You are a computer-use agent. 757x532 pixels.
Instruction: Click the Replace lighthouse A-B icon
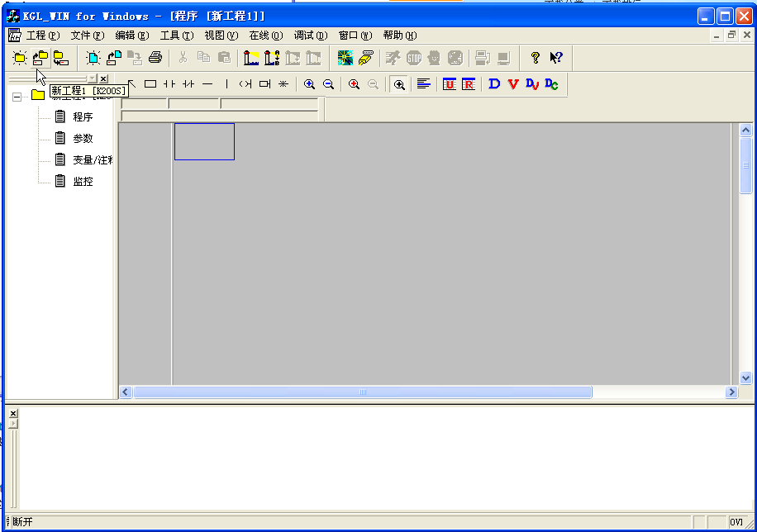coord(272,58)
